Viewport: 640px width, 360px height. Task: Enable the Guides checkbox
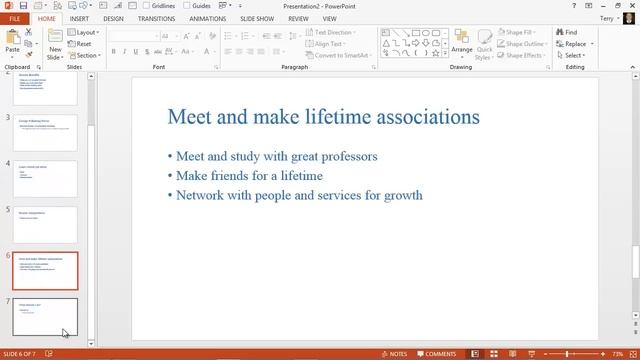187,6
